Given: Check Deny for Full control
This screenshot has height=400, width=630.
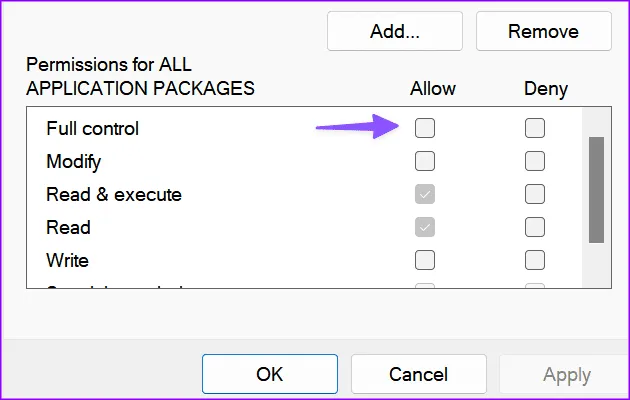Looking at the screenshot, I should point(535,128).
